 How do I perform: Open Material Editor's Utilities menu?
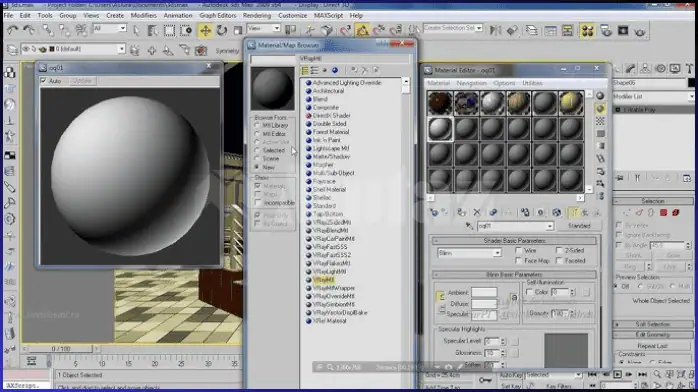[532, 83]
